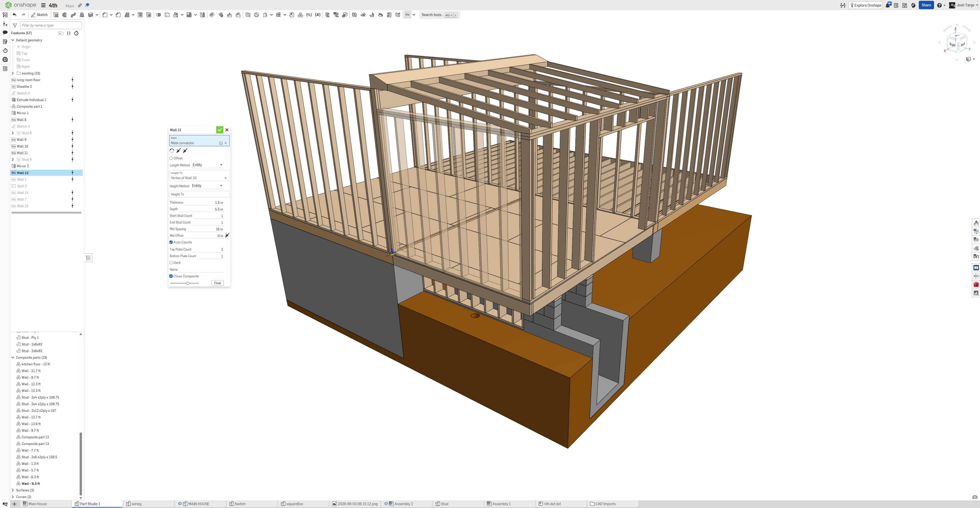
Task: Open the App Store grid icon
Action: [x=905, y=5]
